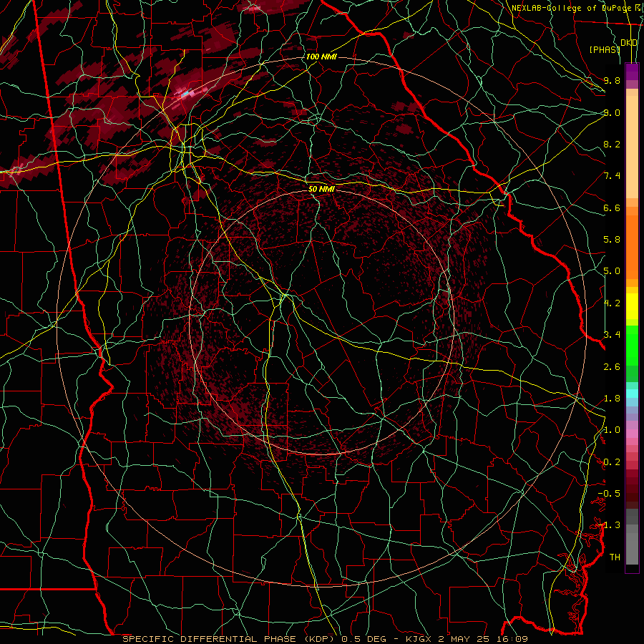Pick the purple top band of color bar
This screenshot has width=644, height=644.
tap(632, 72)
